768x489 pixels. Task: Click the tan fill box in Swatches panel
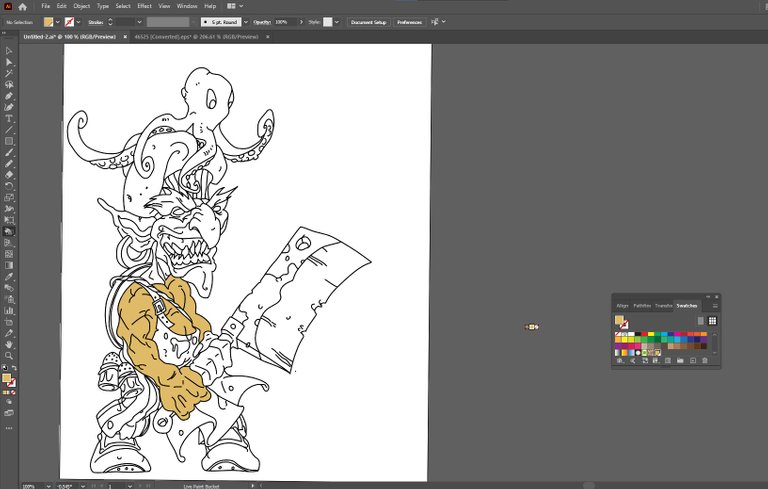(619, 320)
